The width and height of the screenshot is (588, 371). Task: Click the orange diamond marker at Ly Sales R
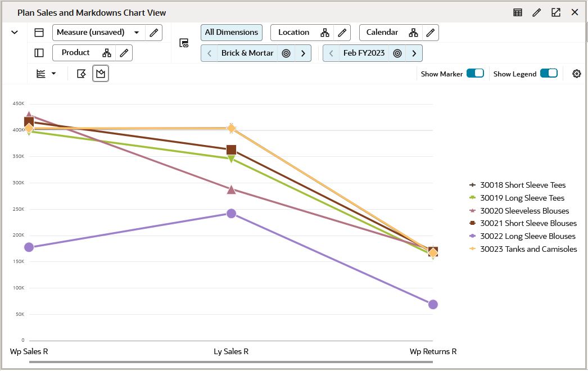[x=232, y=128]
